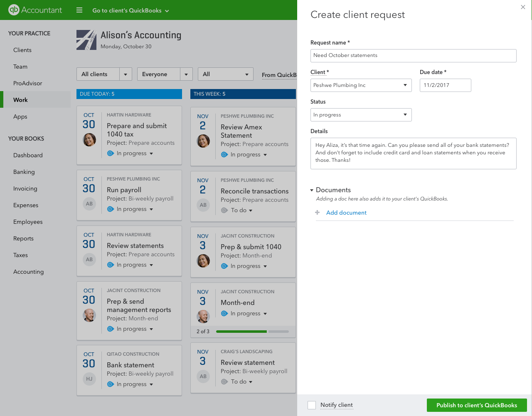
Task: Click assignee avatar on Prepare and submit 1040 tax card
Action: [x=89, y=140]
